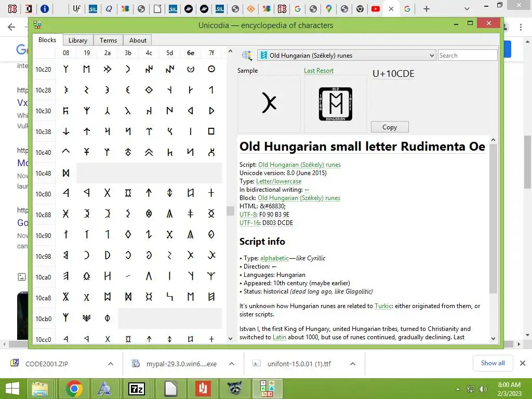Screen dimensions: 532x399
Task: Select the feather-like glyph in row 10cb0
Action: (x=87, y=318)
